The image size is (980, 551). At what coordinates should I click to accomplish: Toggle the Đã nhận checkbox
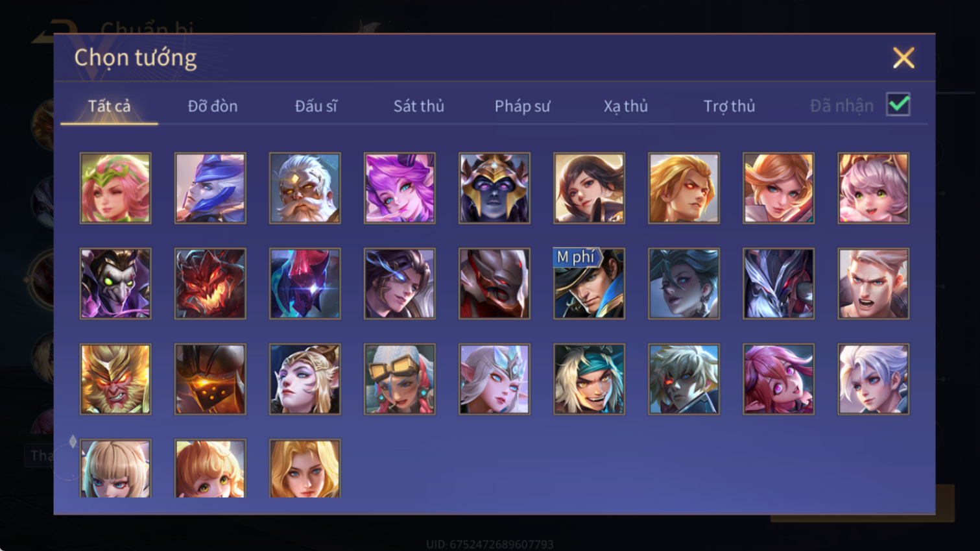pyautogui.click(x=898, y=104)
